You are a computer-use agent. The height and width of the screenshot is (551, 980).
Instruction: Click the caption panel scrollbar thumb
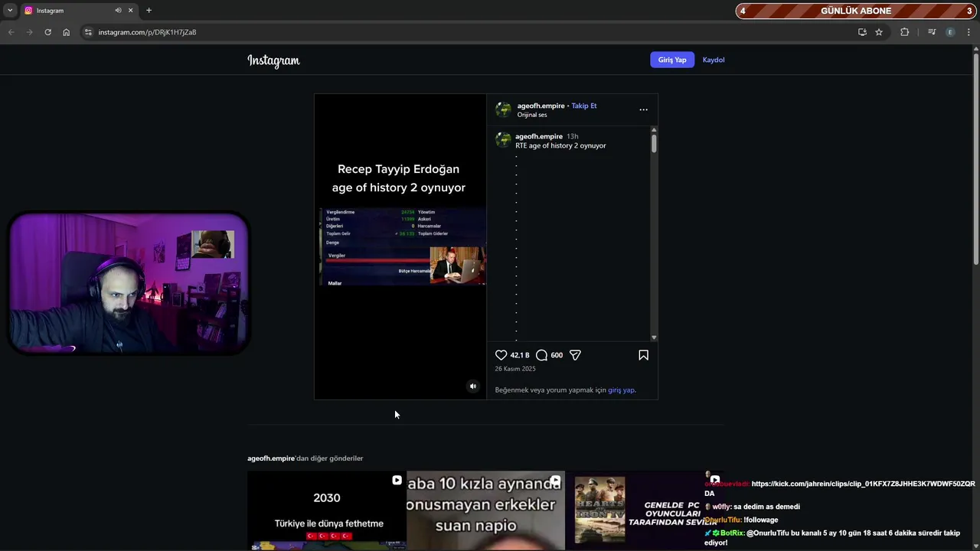pos(654,143)
